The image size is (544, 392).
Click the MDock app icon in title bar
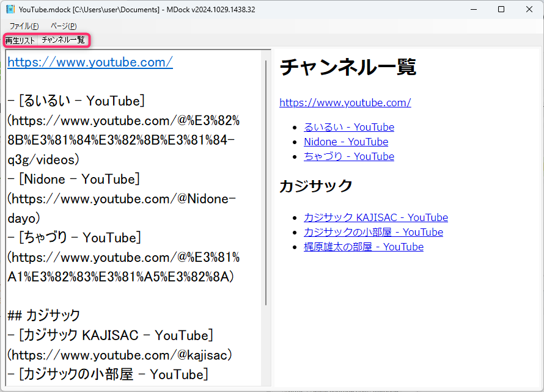tap(10, 9)
